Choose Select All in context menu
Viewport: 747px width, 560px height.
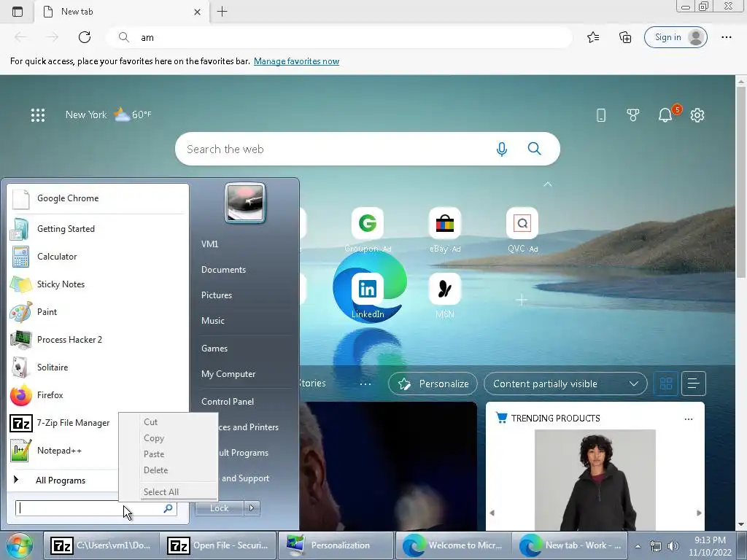click(x=169, y=492)
